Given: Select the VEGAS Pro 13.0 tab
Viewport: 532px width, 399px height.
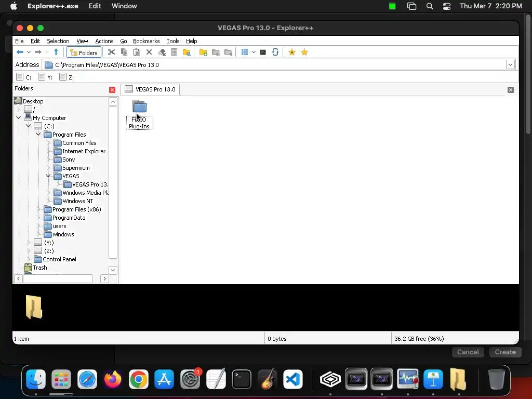Looking at the screenshot, I should tap(150, 89).
